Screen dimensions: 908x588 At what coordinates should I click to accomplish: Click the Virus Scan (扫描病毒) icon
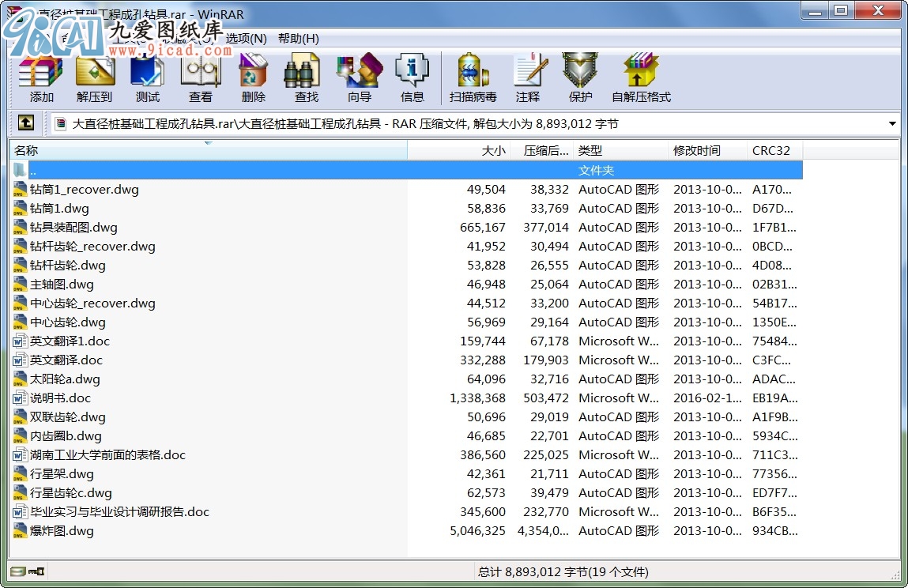coord(473,70)
